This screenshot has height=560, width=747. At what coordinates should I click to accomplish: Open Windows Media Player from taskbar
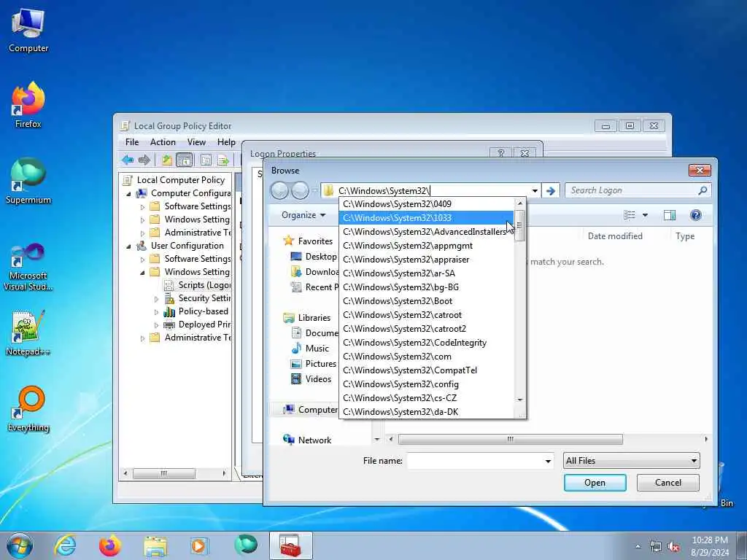(x=198, y=545)
